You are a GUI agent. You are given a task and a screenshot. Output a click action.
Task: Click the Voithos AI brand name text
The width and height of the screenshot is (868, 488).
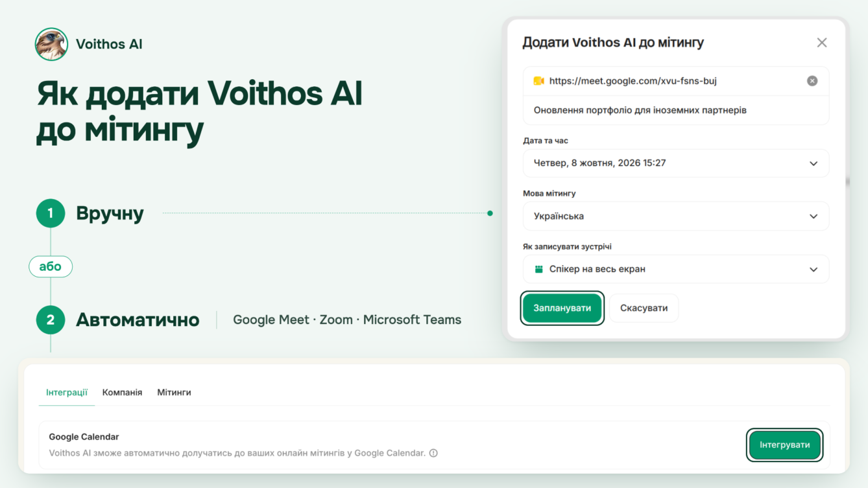(x=109, y=44)
